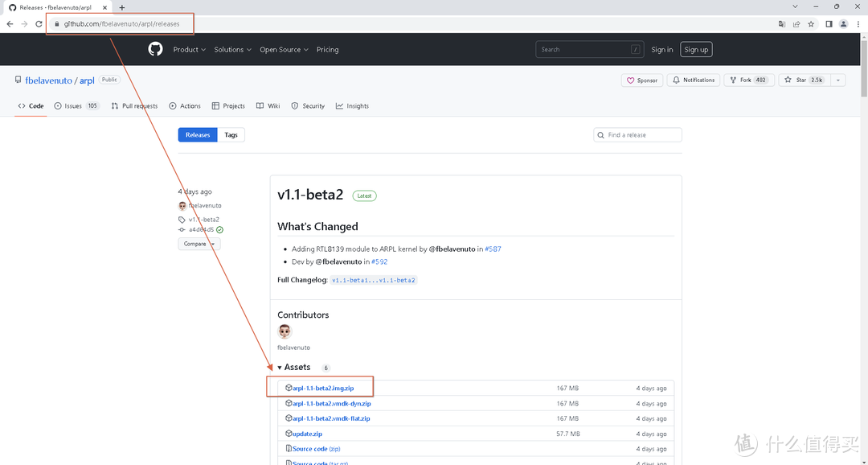Open fbelavenuto owner link

click(x=49, y=80)
